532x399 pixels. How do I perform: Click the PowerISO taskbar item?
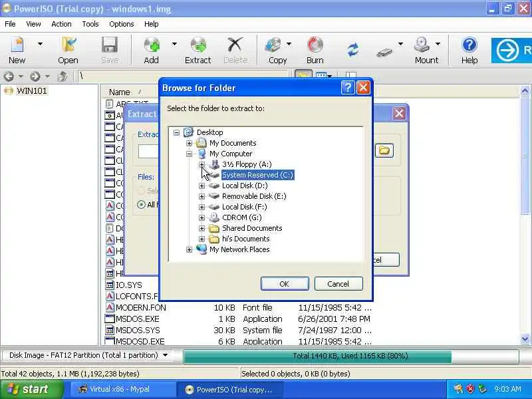point(231,390)
